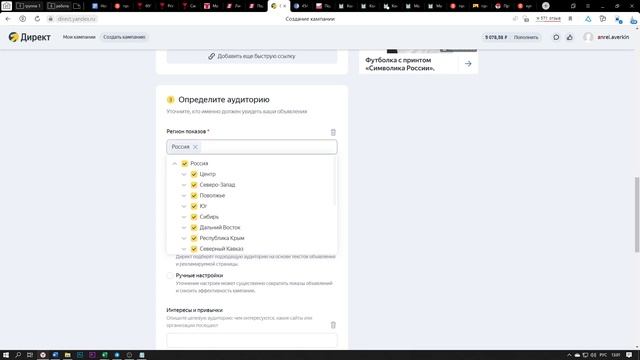
Task: Uncheck the 'Северо-Запад' region checkbox
Action: pos(194,185)
